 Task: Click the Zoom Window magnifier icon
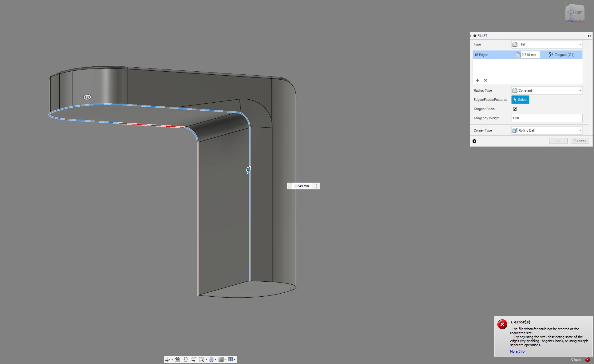(x=201, y=359)
